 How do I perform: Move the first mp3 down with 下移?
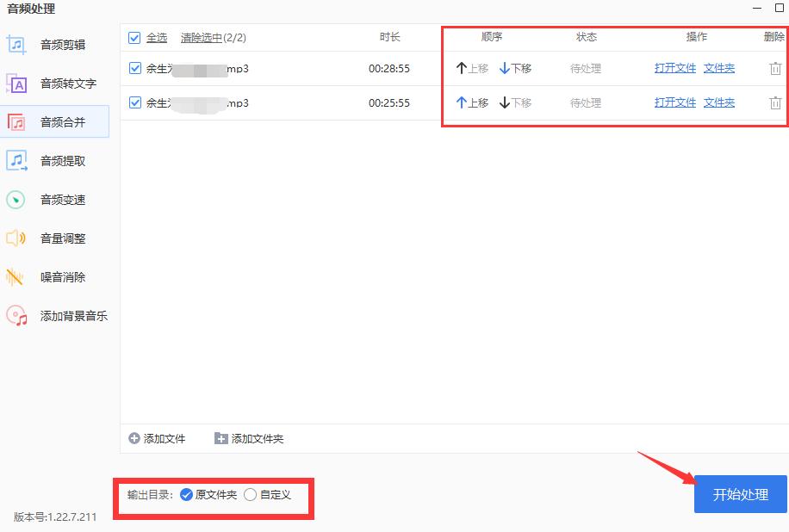515,68
